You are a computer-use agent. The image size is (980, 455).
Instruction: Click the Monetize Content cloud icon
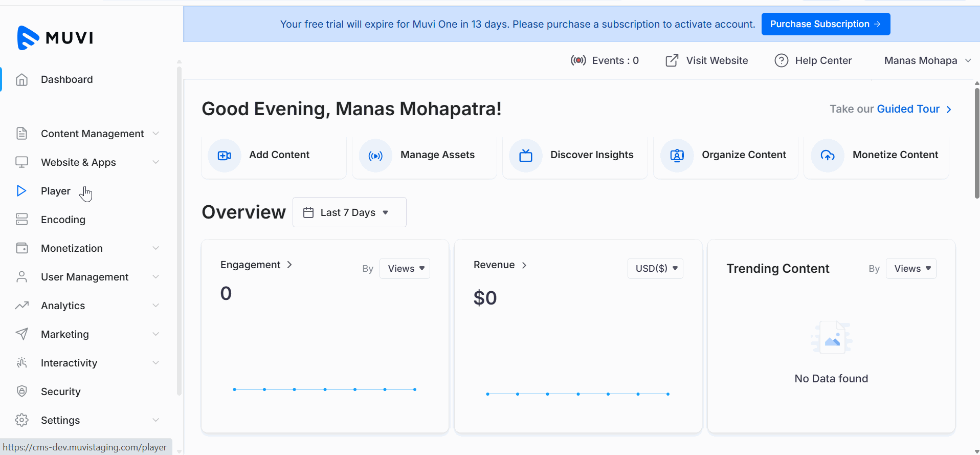(x=828, y=156)
